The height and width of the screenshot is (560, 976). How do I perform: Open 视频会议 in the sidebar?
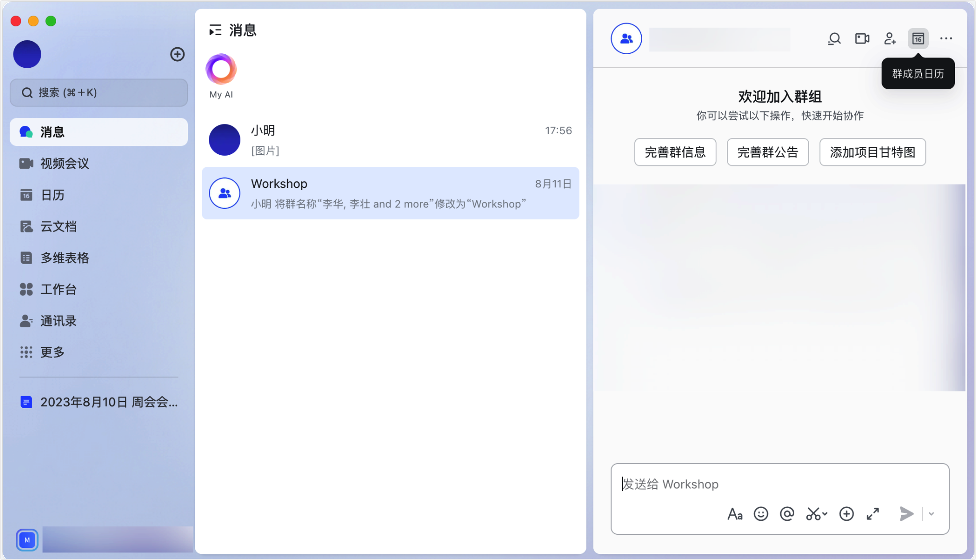point(64,164)
